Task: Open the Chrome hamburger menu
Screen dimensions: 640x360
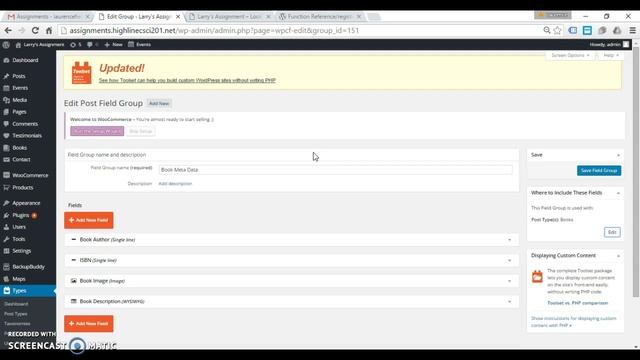Action: click(x=632, y=30)
